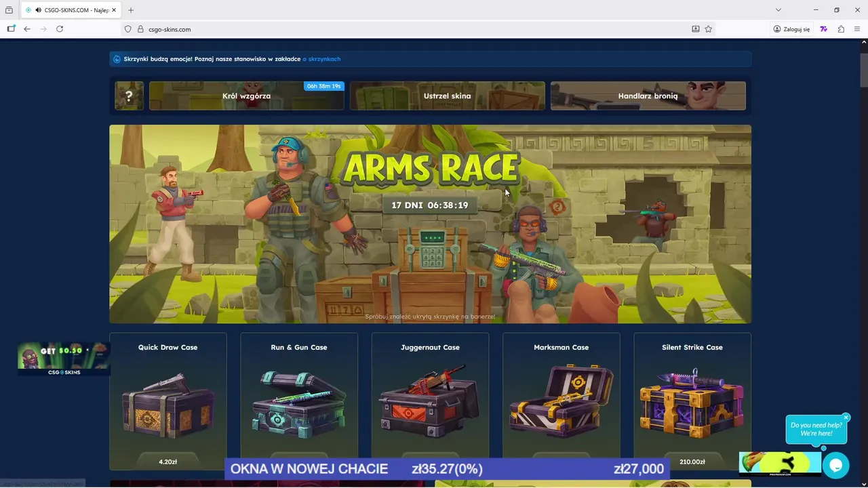Click the GET $0.50 promo banner

(x=64, y=359)
